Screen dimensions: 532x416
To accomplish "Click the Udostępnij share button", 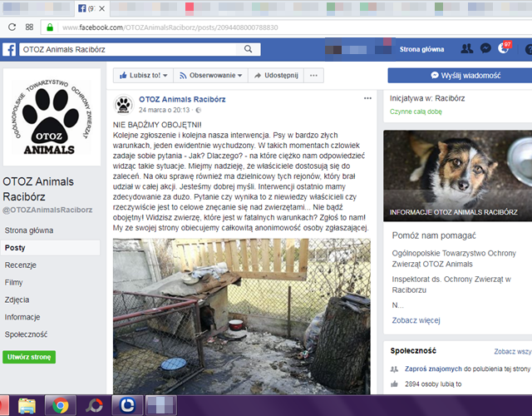I will click(276, 76).
